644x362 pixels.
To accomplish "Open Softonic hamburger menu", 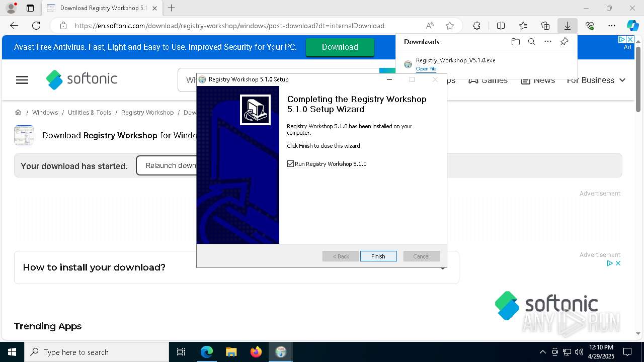I will [x=22, y=80].
